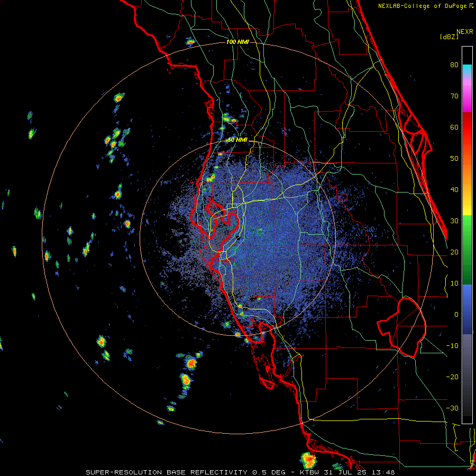Click the NEXR label above color scale

[464, 32]
